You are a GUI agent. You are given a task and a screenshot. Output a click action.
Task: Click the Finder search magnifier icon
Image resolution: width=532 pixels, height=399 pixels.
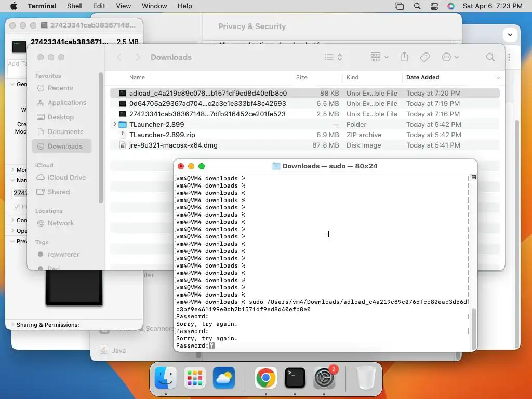[x=490, y=57]
